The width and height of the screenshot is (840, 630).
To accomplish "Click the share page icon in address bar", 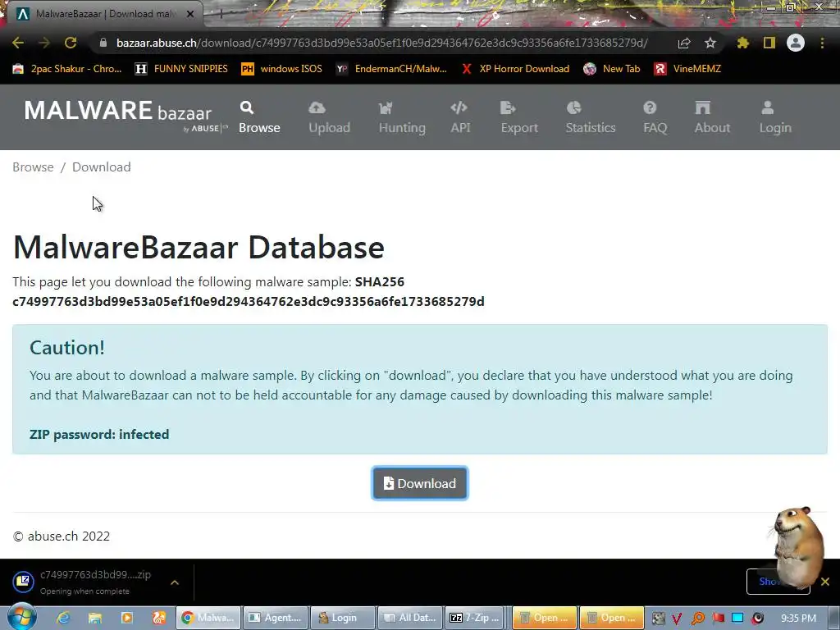I will [x=683, y=43].
